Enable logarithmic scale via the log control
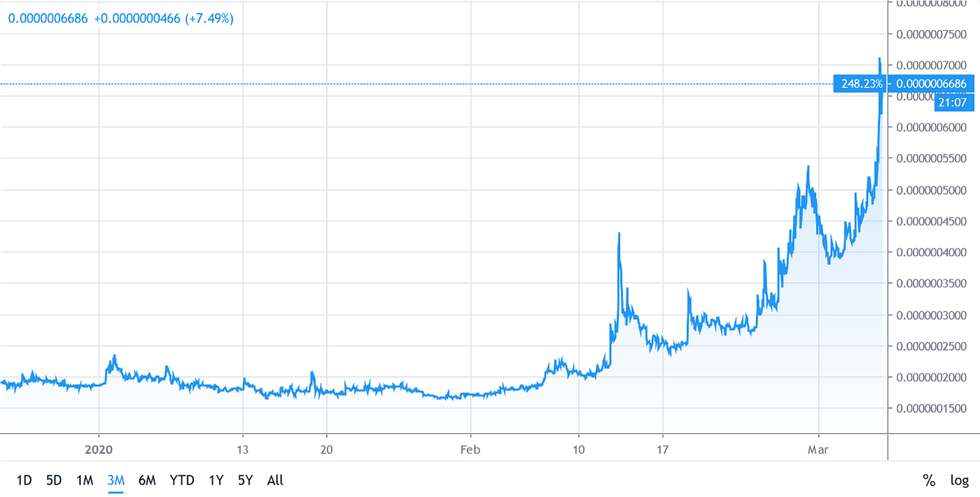 (x=958, y=481)
